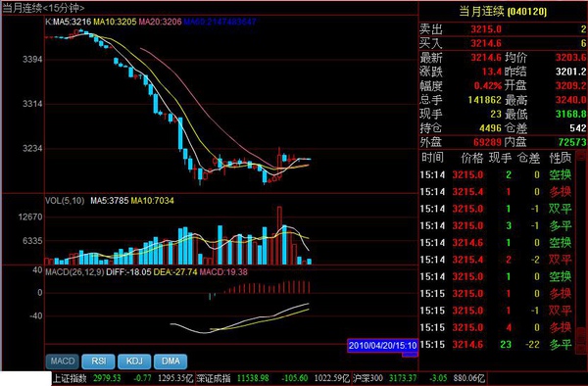Image resolution: width=588 pixels, height=386 pixels.
Task: Switch to the DMA indicator tab
Action: tap(171, 362)
